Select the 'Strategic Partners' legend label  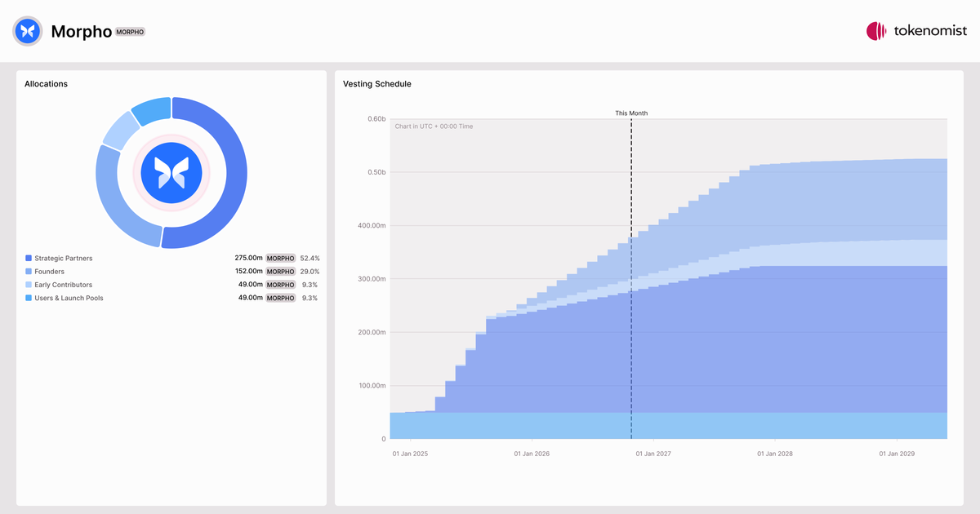64,258
